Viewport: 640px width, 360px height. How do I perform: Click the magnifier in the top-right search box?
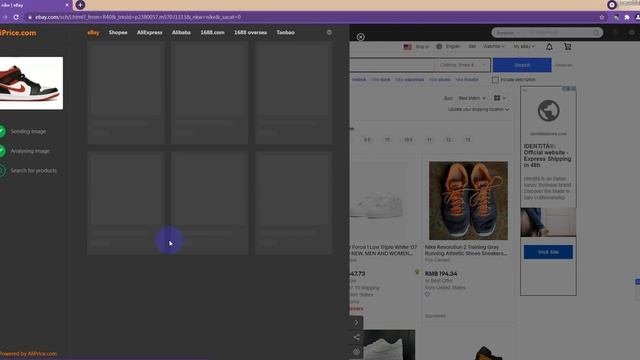point(596,32)
